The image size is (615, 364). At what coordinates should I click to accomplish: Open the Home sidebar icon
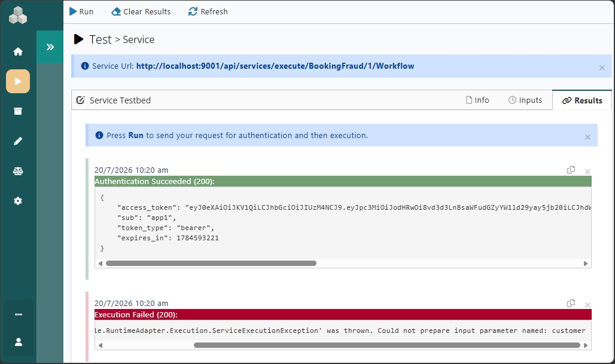click(18, 51)
